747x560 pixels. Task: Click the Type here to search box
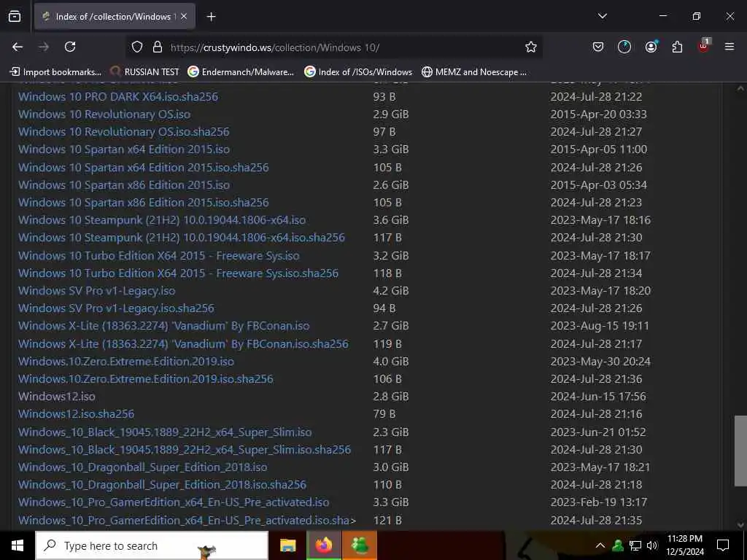(x=152, y=545)
